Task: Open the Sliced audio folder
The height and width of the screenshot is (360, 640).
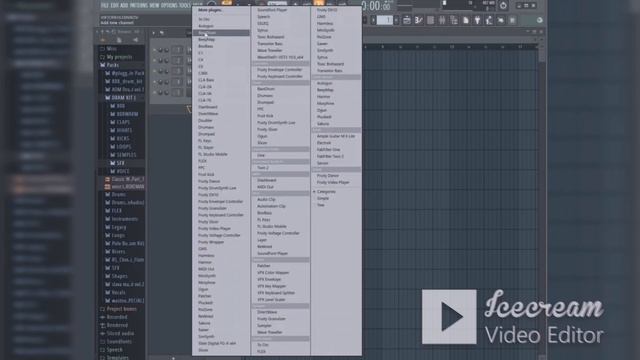Action: [x=120, y=333]
